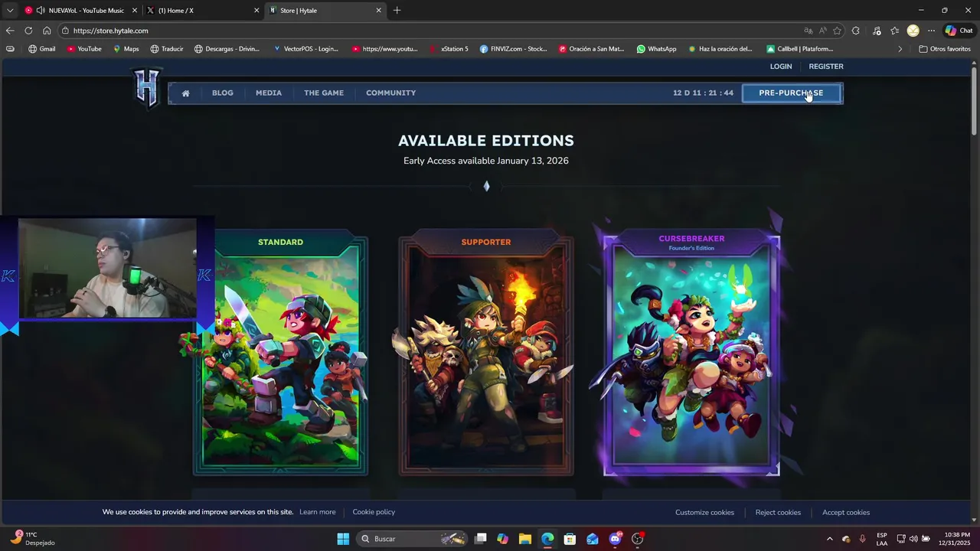Click the REGISTER link
Screen dimensions: 980x551
826,67
